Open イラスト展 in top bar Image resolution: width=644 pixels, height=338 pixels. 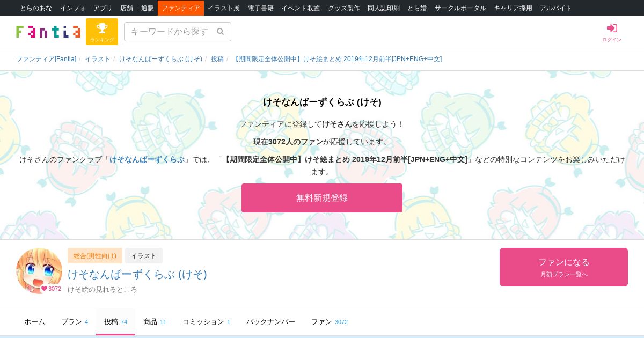tap(224, 8)
